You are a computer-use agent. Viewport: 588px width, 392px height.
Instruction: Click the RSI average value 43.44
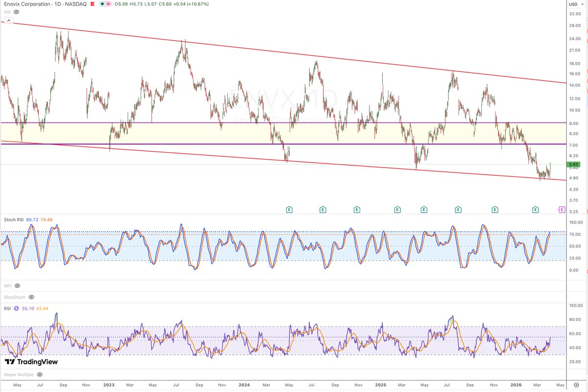(43, 309)
